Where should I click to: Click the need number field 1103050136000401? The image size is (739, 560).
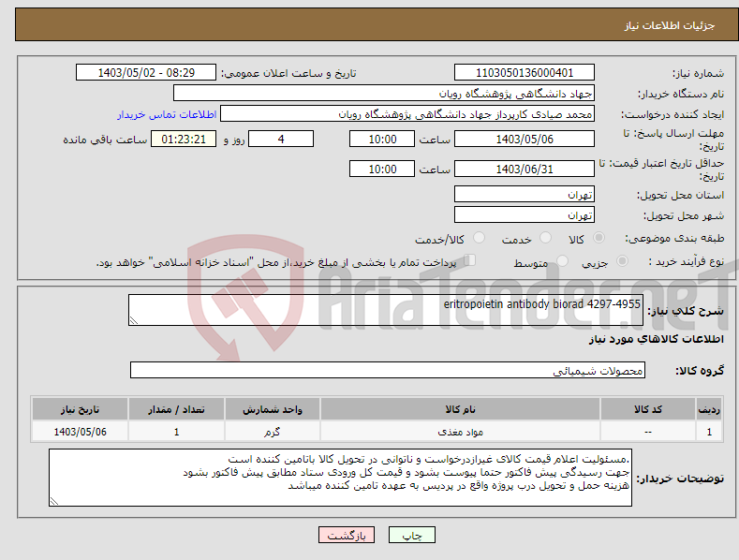click(525, 73)
